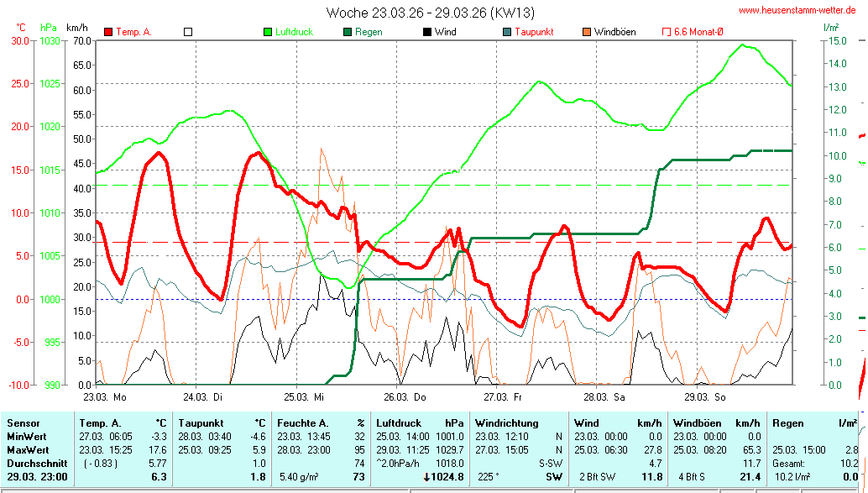Click the black Wind legend square

click(427, 32)
